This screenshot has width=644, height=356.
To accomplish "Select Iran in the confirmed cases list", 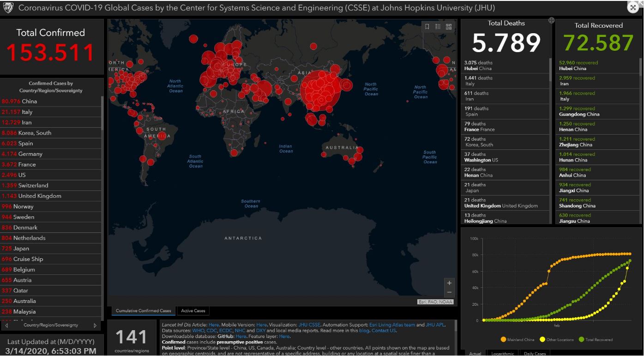I will click(51, 122).
